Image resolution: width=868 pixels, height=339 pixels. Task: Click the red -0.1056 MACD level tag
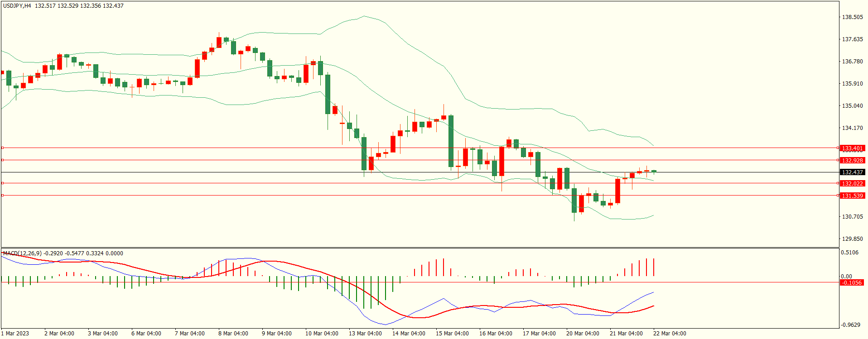[852, 283]
